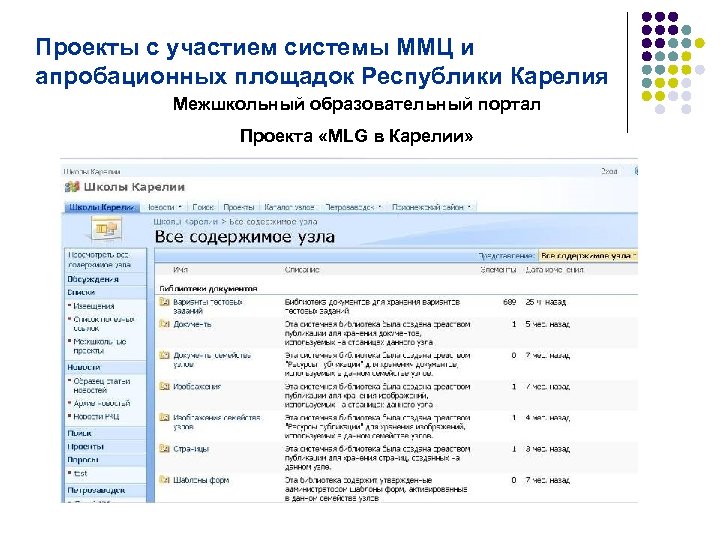Click the 689 items count value

510,302
